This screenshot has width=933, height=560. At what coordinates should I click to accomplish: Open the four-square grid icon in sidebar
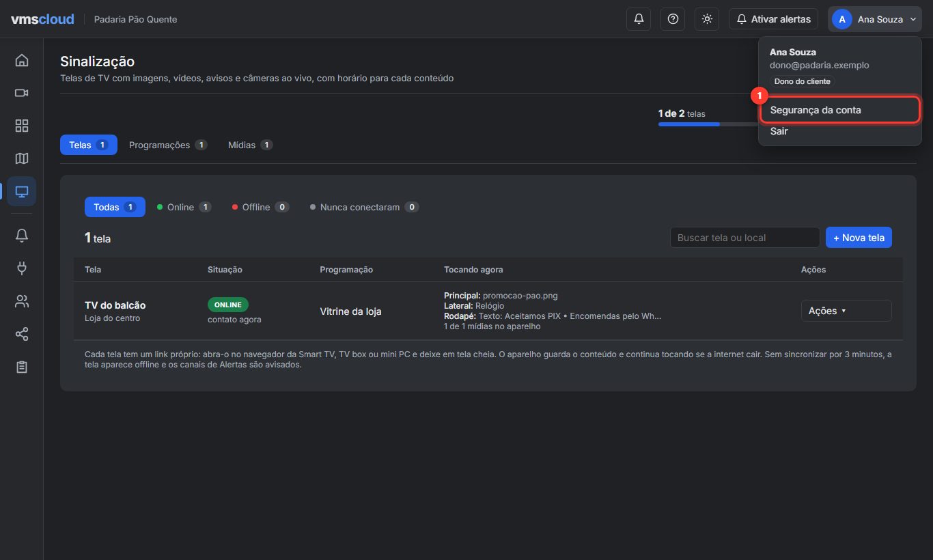[22, 126]
